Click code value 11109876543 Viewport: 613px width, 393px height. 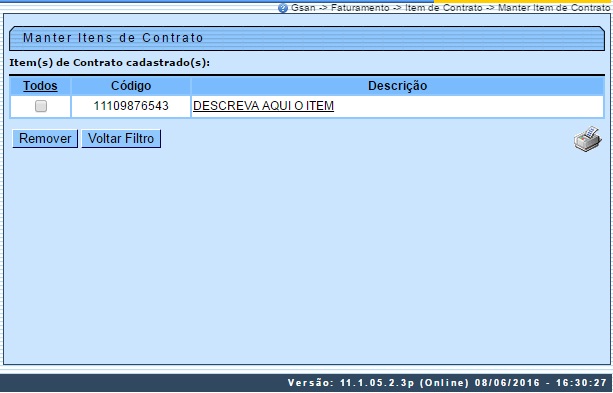(x=131, y=106)
